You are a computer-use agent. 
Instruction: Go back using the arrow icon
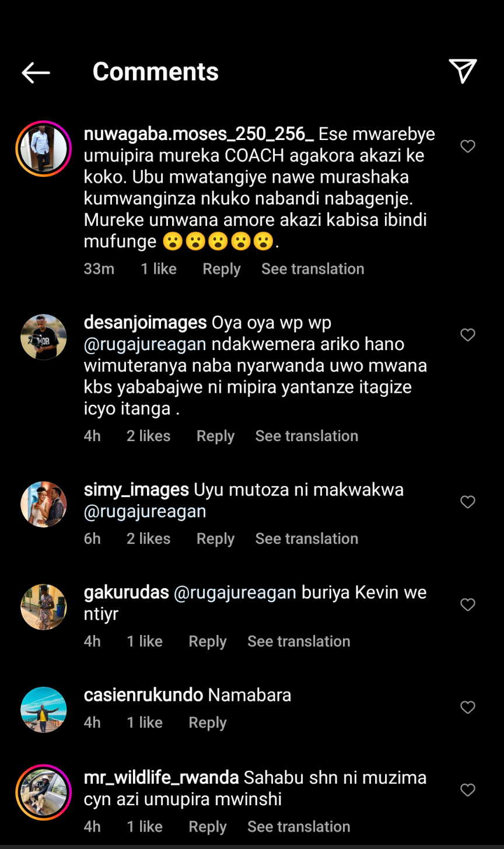tap(36, 72)
